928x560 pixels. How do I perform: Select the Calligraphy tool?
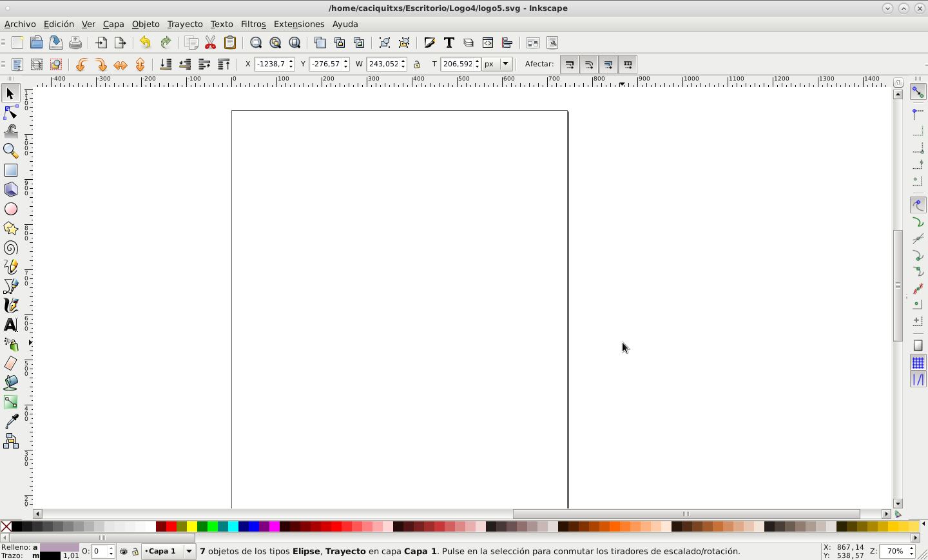pos(11,305)
